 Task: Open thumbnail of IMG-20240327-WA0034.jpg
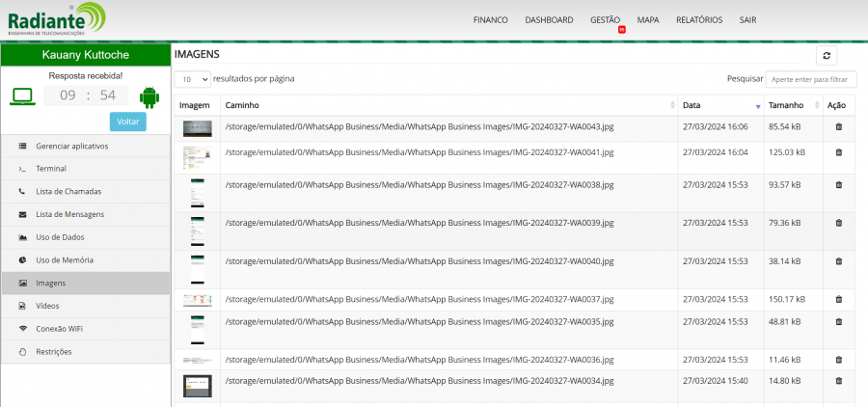pos(197,385)
